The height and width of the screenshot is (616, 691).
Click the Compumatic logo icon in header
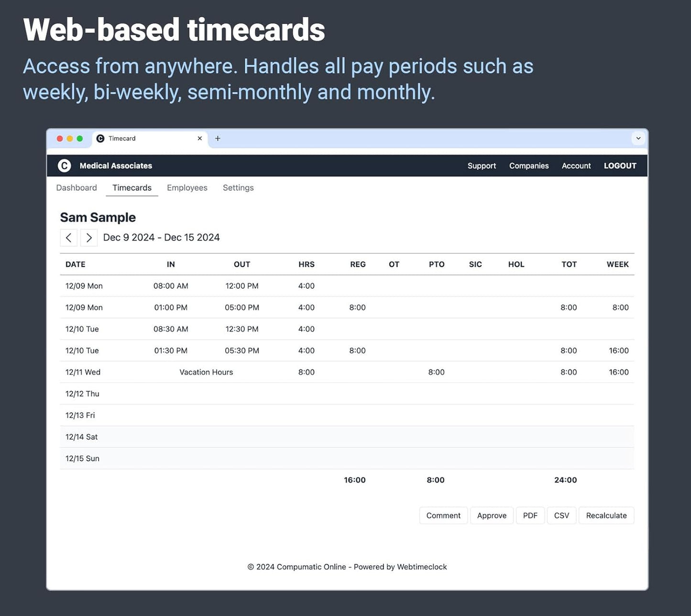coord(64,165)
